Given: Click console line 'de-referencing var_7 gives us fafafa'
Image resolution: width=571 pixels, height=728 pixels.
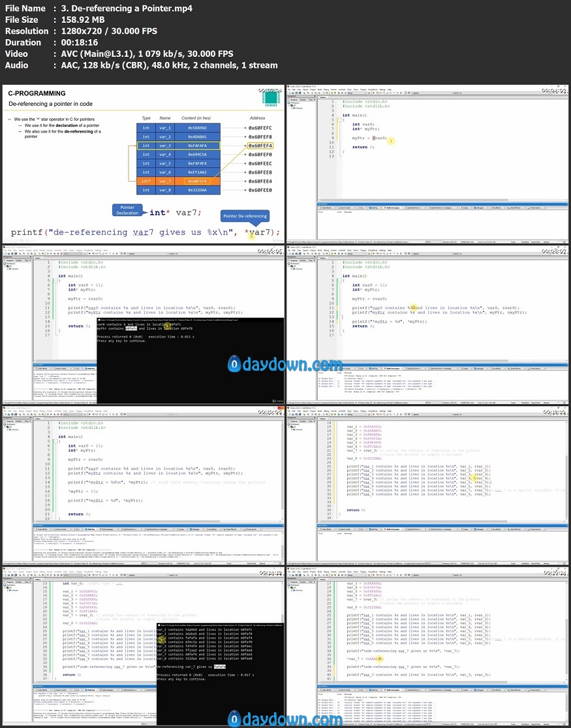Looking at the screenshot, I should pyautogui.click(x=191, y=667).
